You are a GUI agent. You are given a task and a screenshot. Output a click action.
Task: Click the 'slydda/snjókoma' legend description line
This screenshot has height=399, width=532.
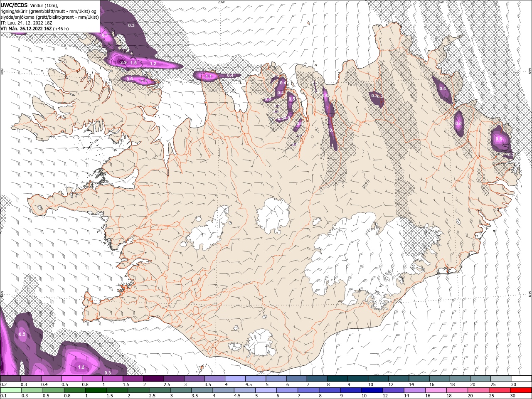click(49, 17)
